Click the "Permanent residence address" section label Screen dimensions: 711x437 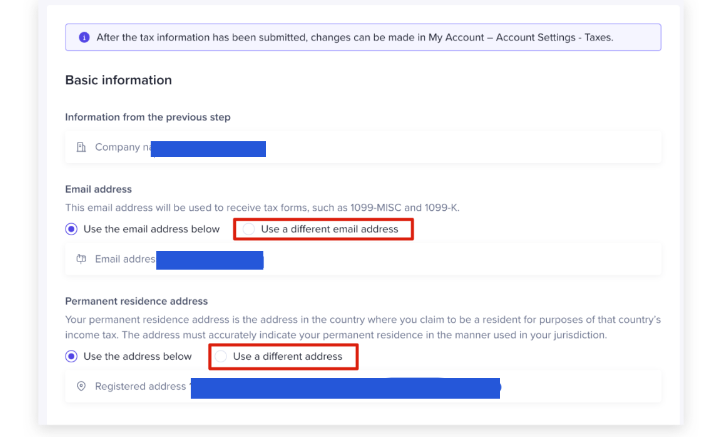[x=136, y=300]
